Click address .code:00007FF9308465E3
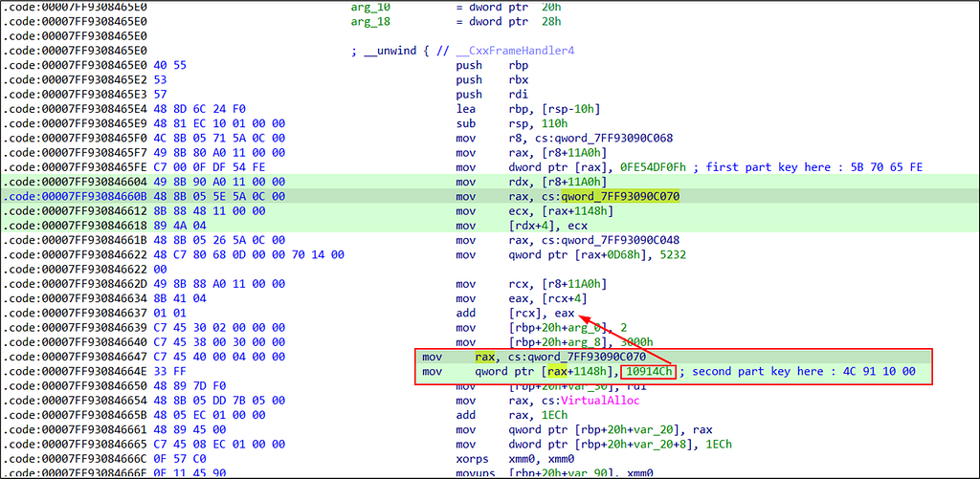The image size is (980, 479). coord(75,95)
